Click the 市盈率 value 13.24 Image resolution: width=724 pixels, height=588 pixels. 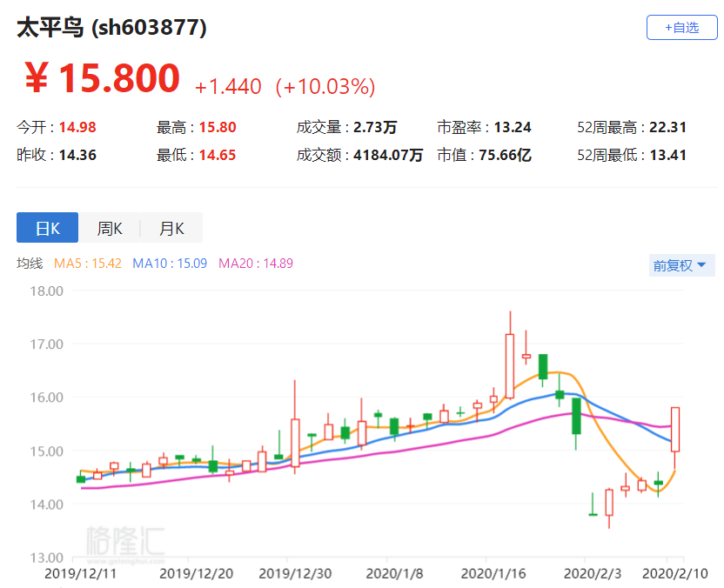513,127
